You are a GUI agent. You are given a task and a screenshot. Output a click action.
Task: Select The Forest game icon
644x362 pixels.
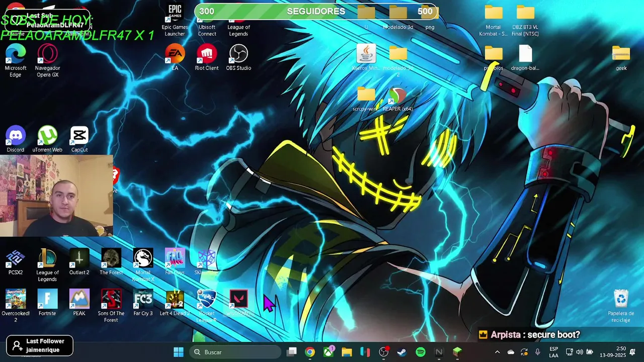click(x=111, y=262)
